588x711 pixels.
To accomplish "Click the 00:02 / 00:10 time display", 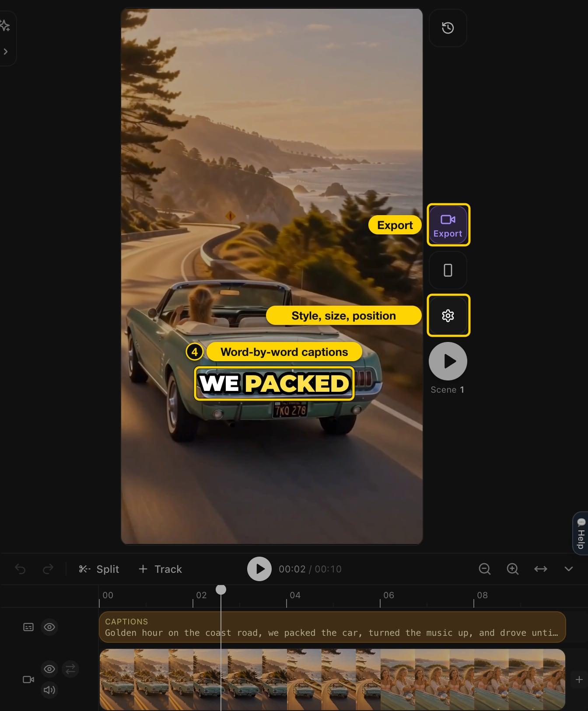I will [310, 569].
